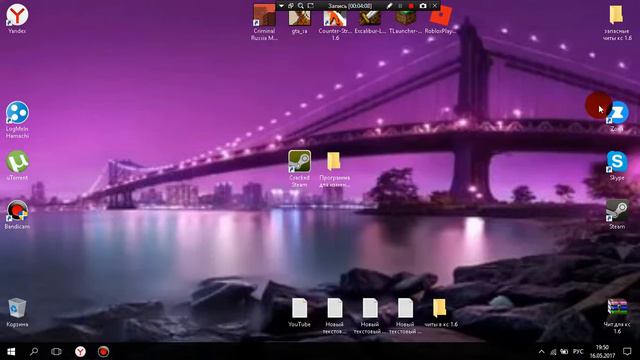640x360 pixels.
Task: Close the recording bar with the X
Action: 435,6
